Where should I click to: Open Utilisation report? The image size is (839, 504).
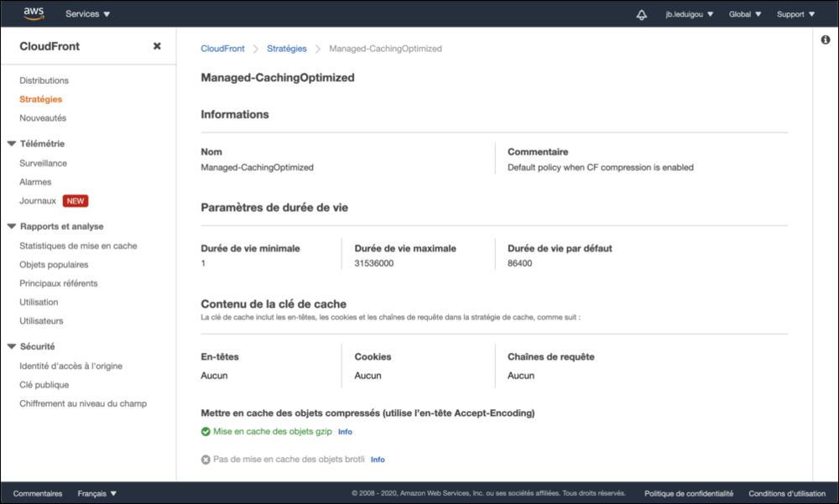pyautogui.click(x=39, y=302)
